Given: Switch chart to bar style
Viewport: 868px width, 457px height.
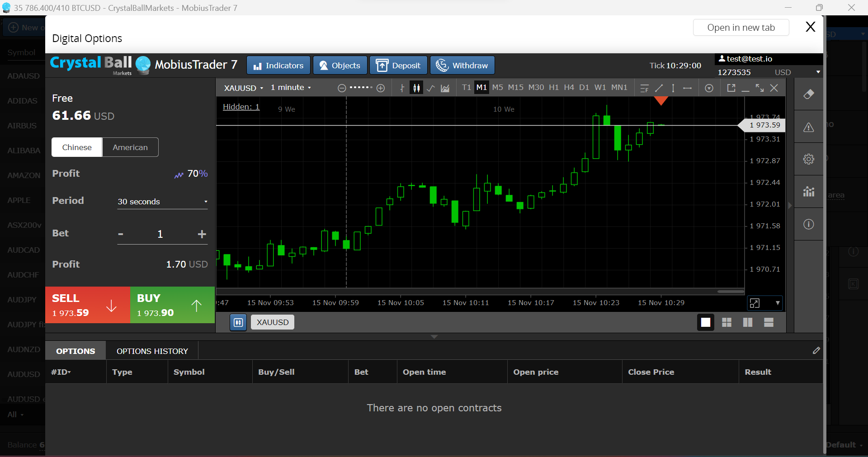Looking at the screenshot, I should click(402, 88).
